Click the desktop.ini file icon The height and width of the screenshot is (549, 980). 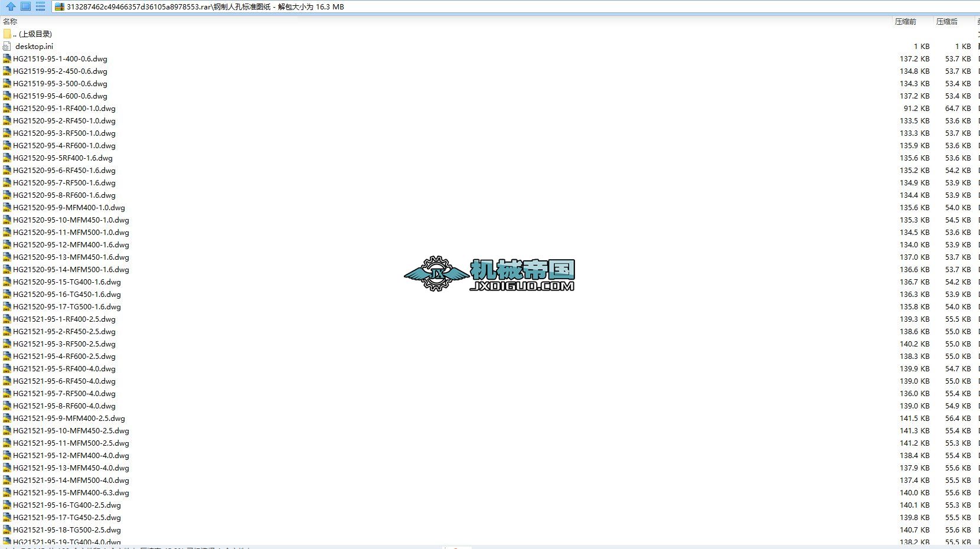point(7,46)
